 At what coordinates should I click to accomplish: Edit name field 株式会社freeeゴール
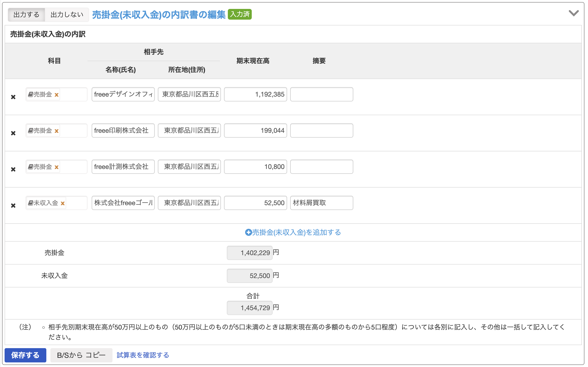(x=123, y=203)
